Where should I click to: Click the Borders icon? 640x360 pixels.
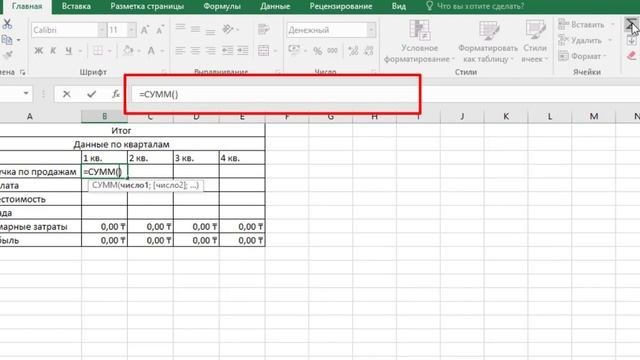(x=98, y=51)
